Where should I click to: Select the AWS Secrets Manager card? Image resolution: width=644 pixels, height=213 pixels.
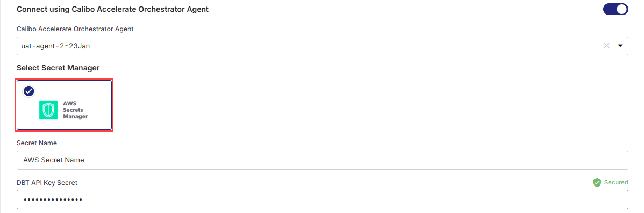[64, 105]
